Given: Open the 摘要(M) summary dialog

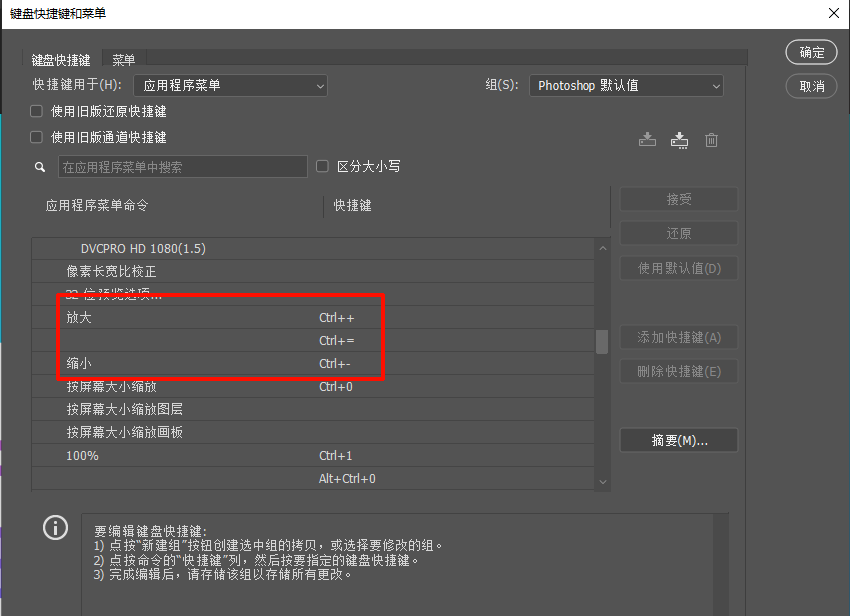Looking at the screenshot, I should point(678,439).
